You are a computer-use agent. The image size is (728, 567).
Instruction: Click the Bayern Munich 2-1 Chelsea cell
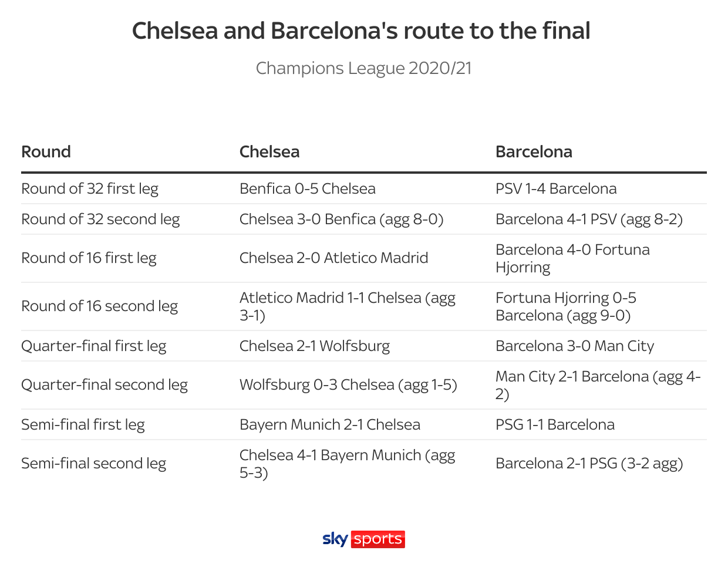(330, 424)
